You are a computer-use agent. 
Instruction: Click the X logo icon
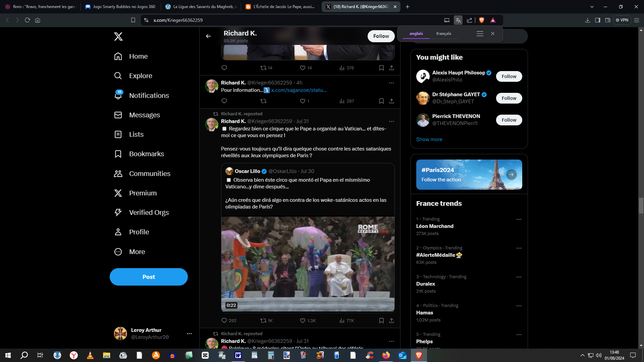(x=118, y=37)
